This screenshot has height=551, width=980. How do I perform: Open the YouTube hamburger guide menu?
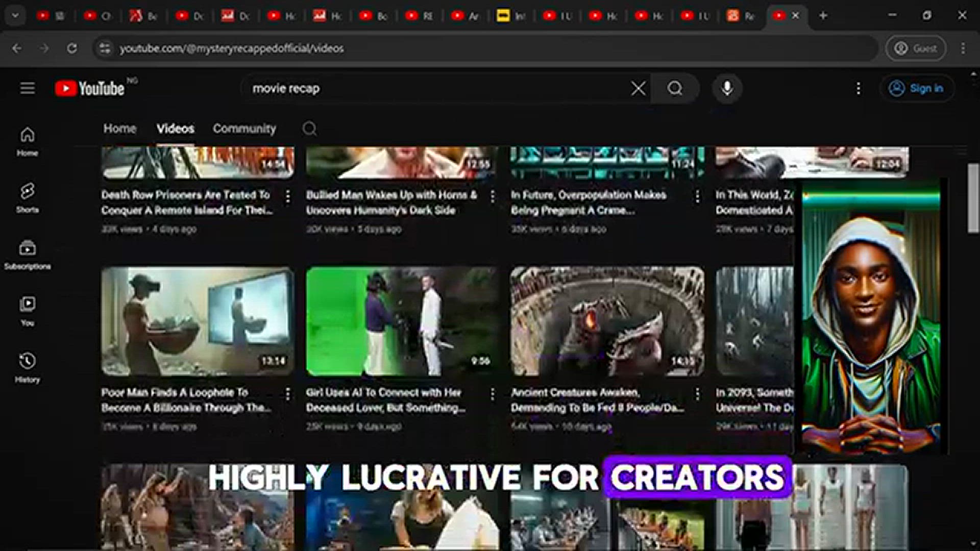[28, 88]
